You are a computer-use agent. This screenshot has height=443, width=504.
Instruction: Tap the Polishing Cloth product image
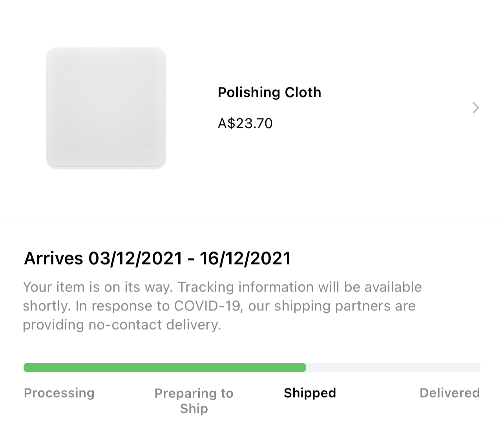[x=106, y=108]
